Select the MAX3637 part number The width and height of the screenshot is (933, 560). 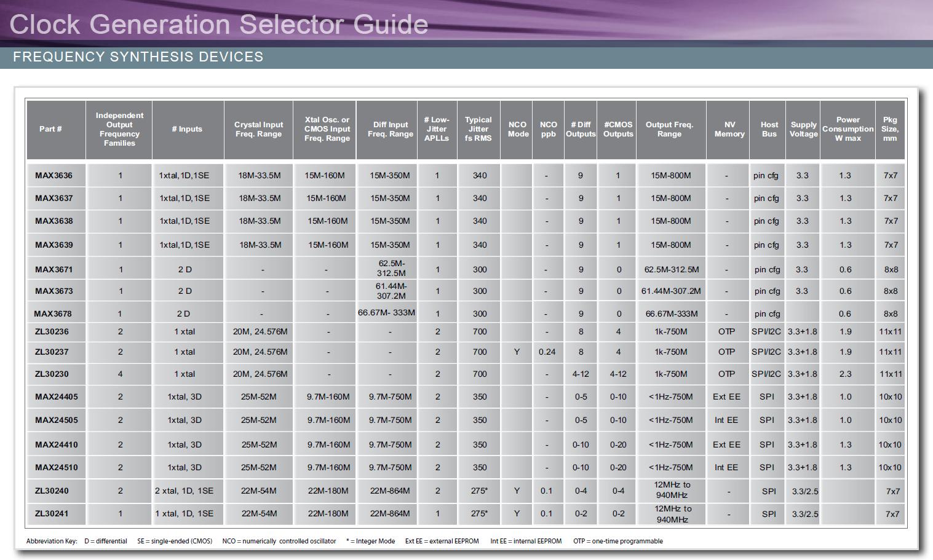click(x=54, y=198)
